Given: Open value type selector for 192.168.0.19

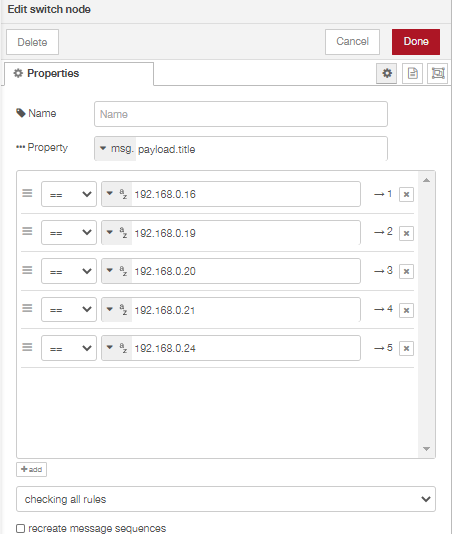Looking at the screenshot, I should 116,233.
